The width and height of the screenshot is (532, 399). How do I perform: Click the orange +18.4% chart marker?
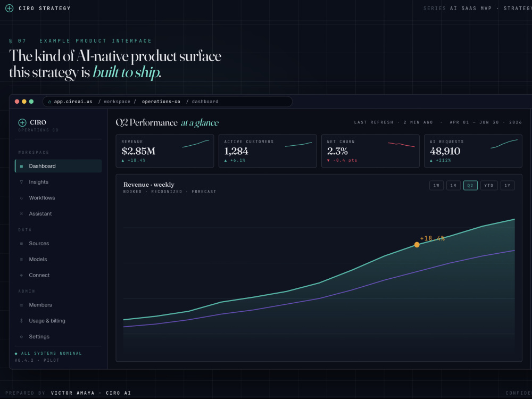point(417,245)
